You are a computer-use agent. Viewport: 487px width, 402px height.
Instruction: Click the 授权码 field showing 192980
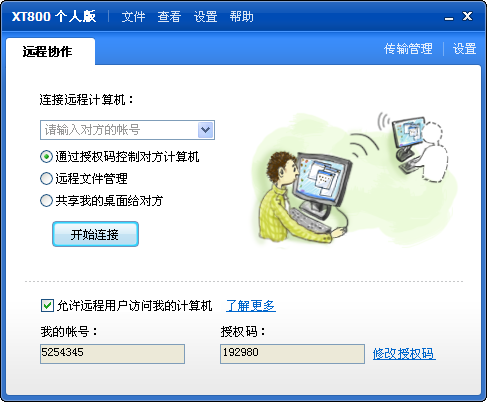pyautogui.click(x=292, y=354)
